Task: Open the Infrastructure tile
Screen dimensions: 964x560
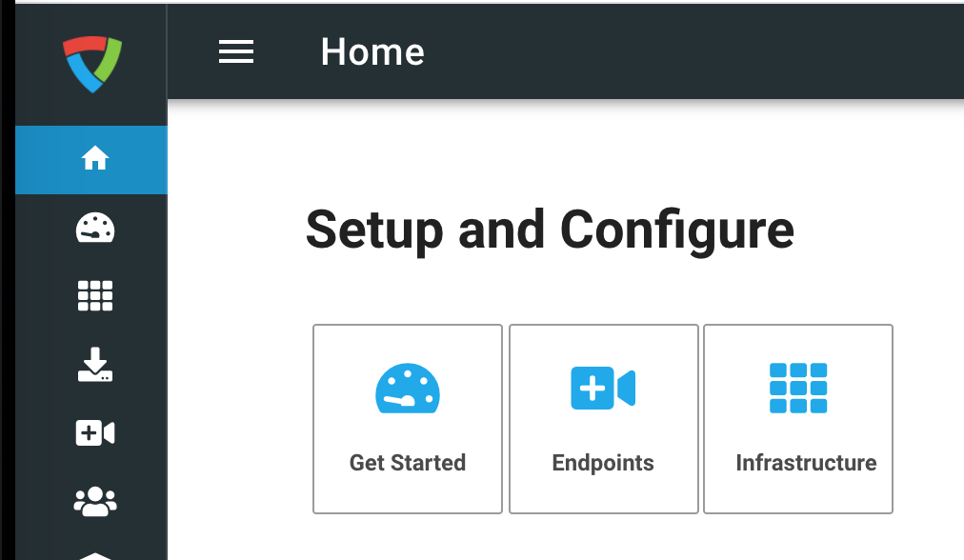Action: point(798,419)
